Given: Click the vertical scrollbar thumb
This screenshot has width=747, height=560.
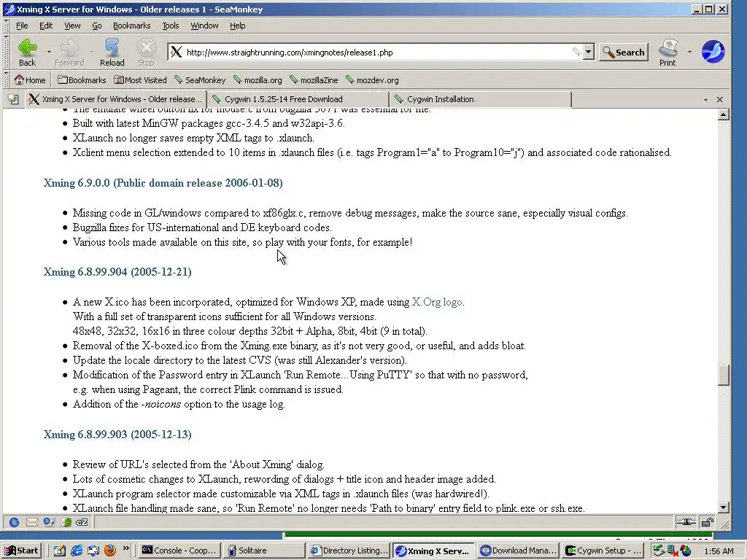Looking at the screenshot, I should [723, 375].
